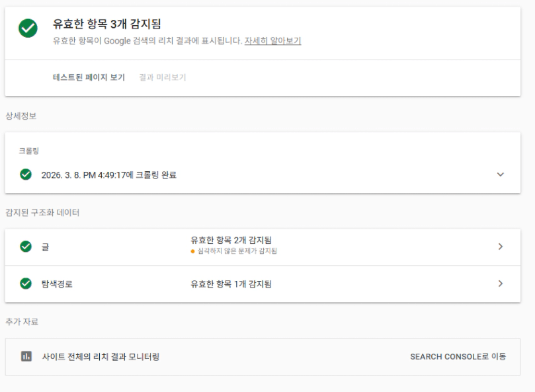Click the 유효한 항목 2개 감지됨 text
Viewport: 535px width, 392px height.
click(231, 241)
